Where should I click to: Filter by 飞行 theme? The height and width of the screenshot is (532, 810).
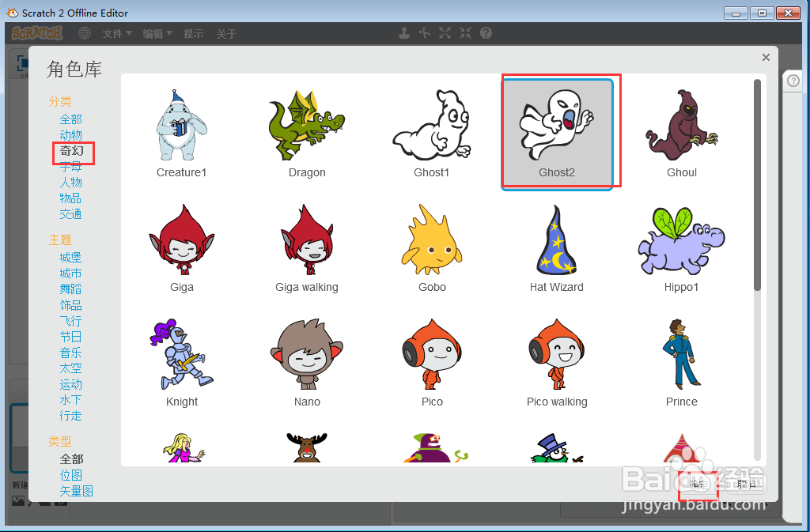tap(70, 321)
